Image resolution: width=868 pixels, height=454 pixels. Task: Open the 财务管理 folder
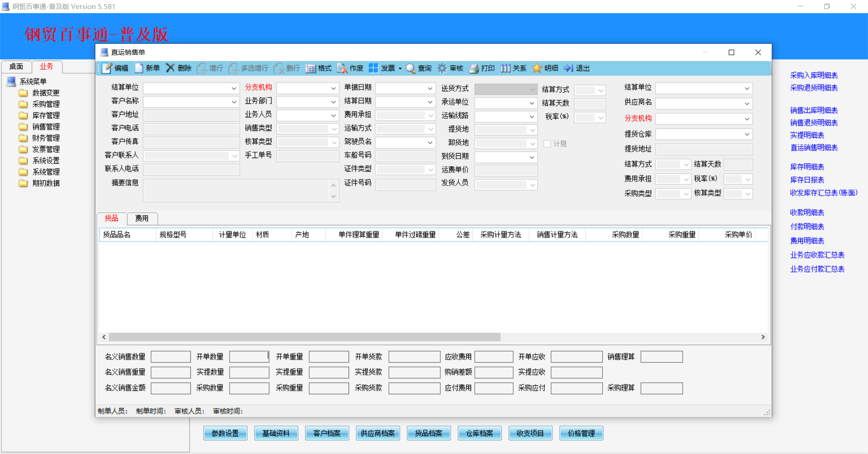39,138
